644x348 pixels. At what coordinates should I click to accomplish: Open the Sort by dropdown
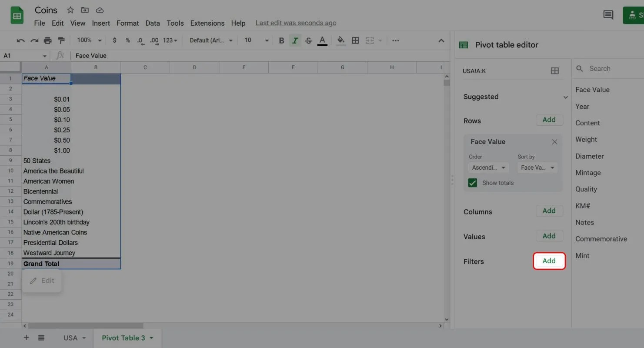pos(537,167)
